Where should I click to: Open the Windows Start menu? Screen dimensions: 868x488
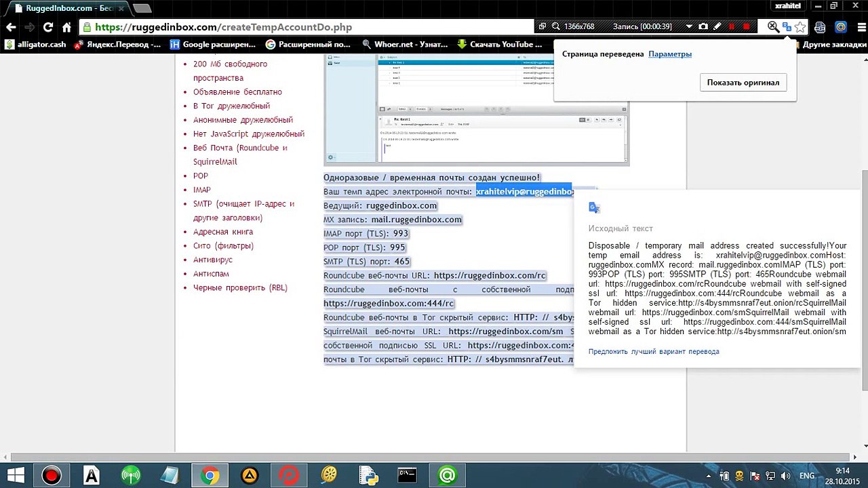[15, 476]
